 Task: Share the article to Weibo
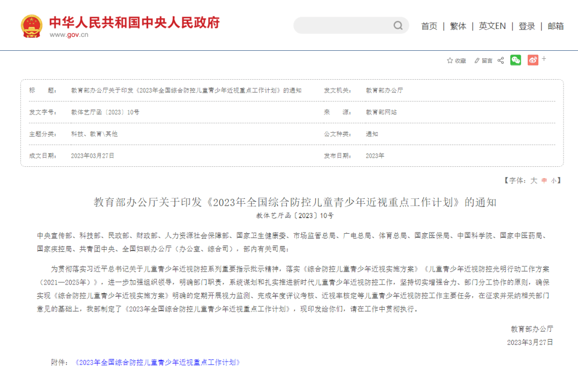533,60
